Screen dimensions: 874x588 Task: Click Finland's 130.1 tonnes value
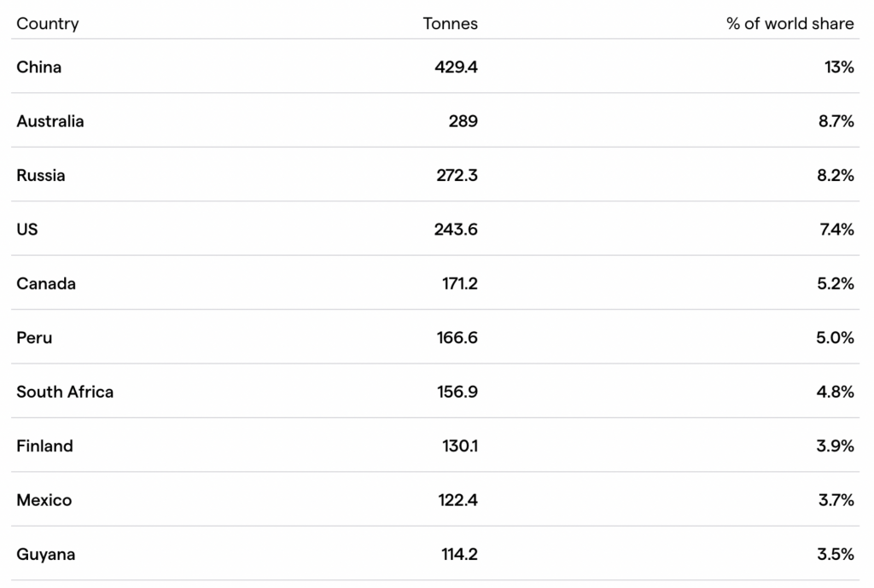coord(460,445)
